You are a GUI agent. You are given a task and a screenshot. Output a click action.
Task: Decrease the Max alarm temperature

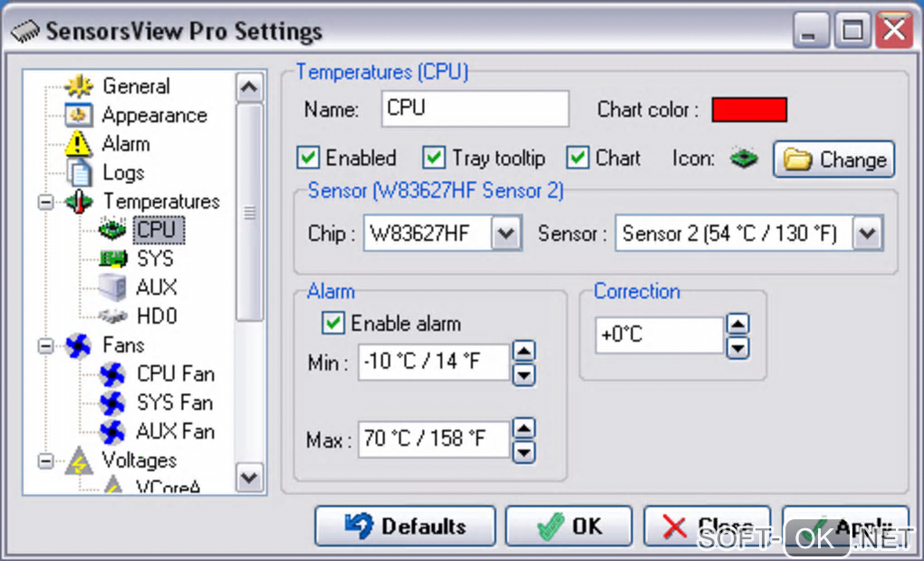[524, 452]
